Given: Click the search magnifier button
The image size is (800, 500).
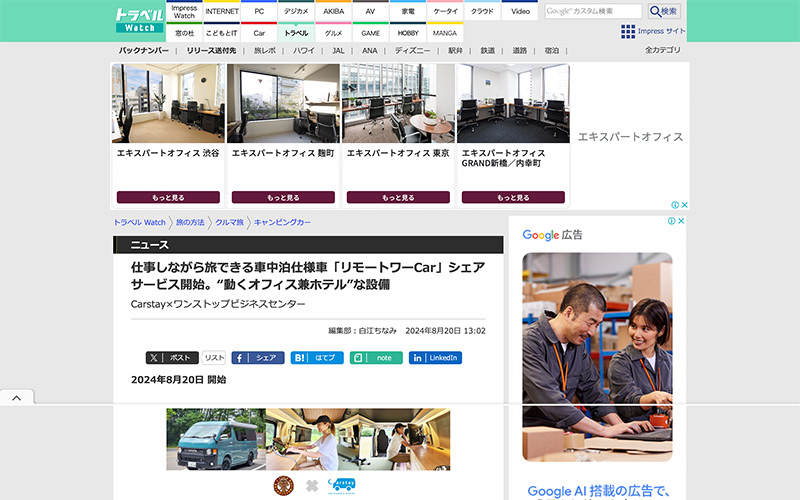Looking at the screenshot, I should (x=664, y=11).
